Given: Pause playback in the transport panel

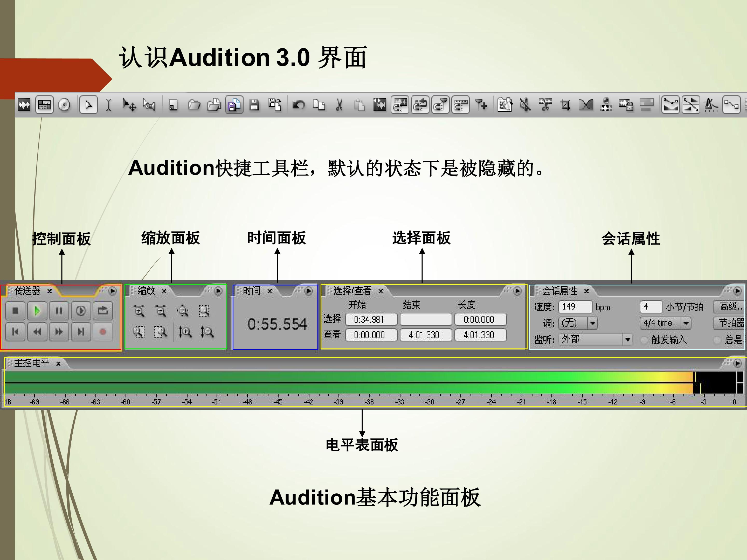Looking at the screenshot, I should 59,311.
